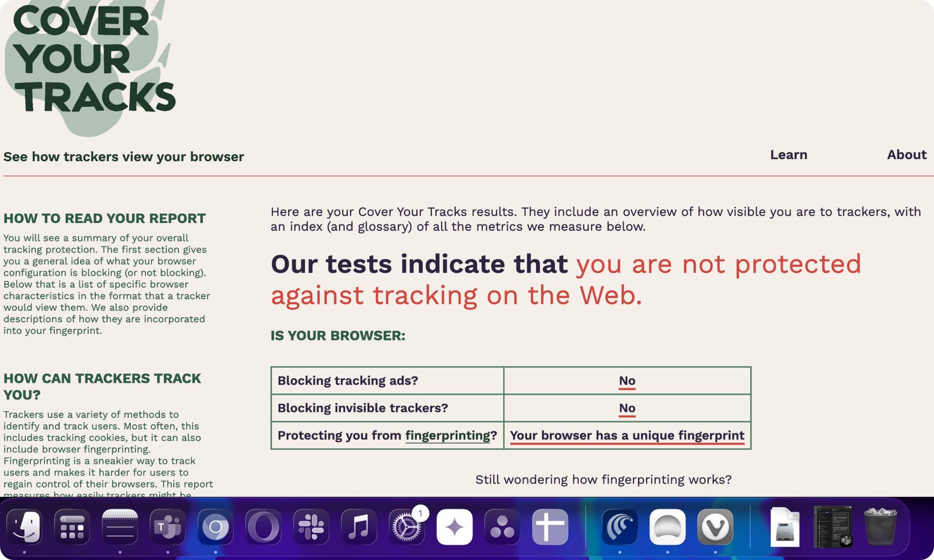This screenshot has width=934, height=560.
Task: Click the "See how trackers view your browser" tagline
Action: coord(124,157)
